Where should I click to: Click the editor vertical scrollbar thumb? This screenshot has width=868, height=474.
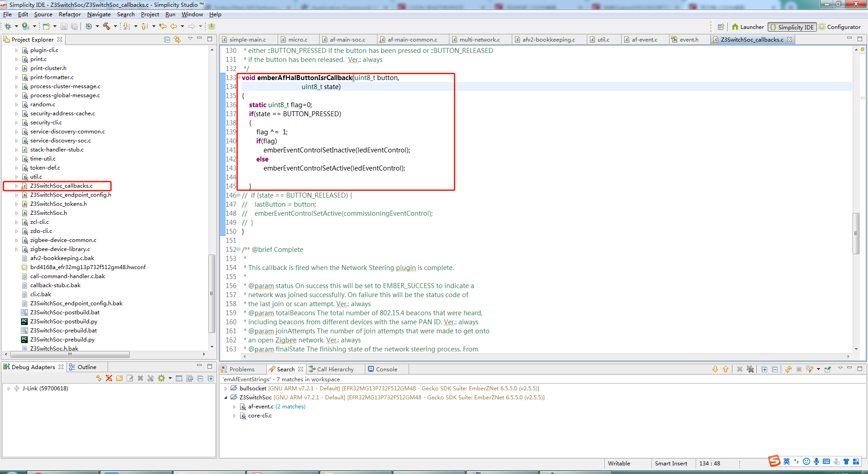(x=855, y=233)
